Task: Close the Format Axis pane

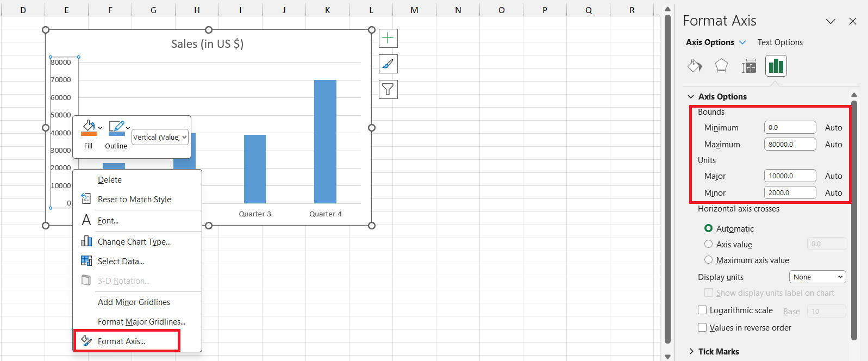Action: 853,21
